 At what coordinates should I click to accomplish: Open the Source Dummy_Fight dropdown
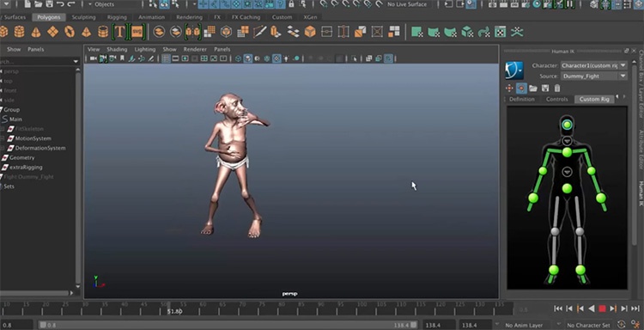click(x=594, y=76)
